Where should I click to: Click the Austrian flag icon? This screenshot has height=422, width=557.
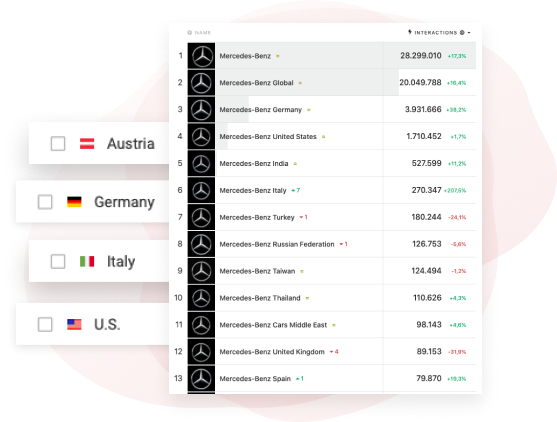point(87,144)
